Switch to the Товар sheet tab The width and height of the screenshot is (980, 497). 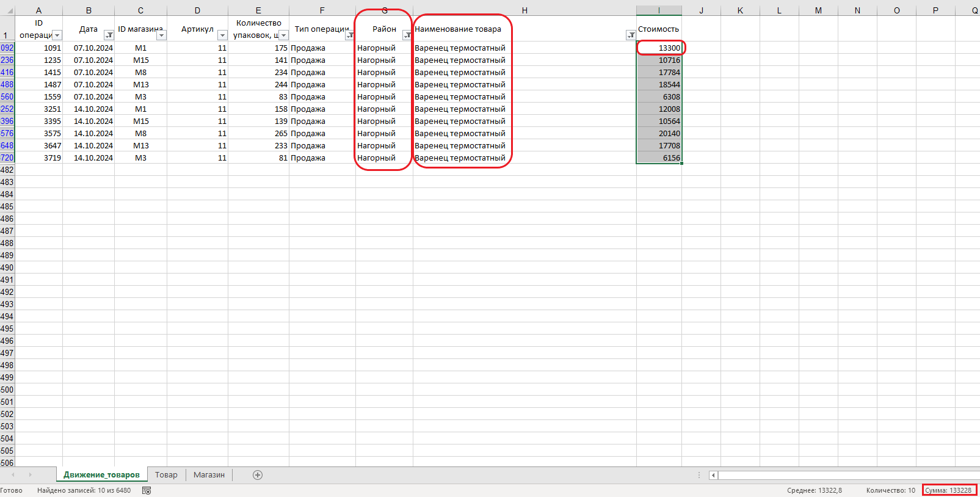166,475
